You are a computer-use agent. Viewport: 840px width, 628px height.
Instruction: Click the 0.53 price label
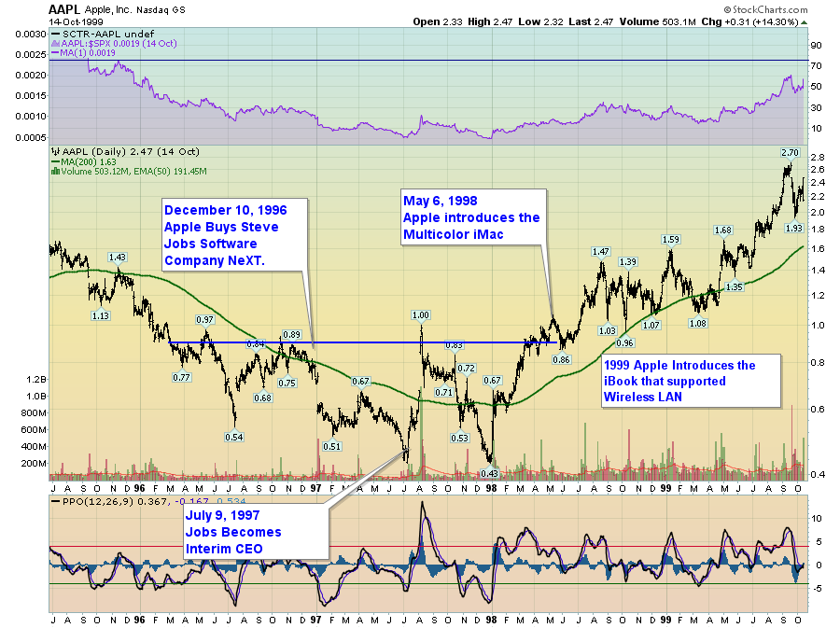(x=459, y=438)
